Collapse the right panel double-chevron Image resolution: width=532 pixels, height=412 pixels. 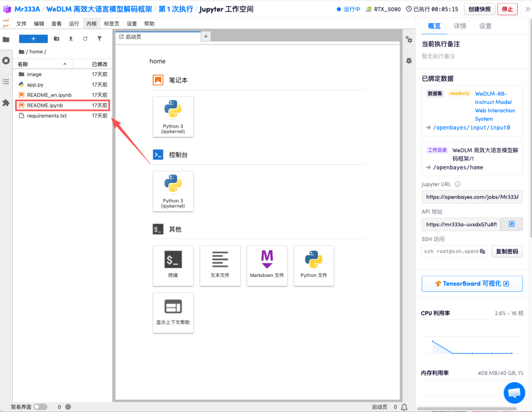pos(528,9)
